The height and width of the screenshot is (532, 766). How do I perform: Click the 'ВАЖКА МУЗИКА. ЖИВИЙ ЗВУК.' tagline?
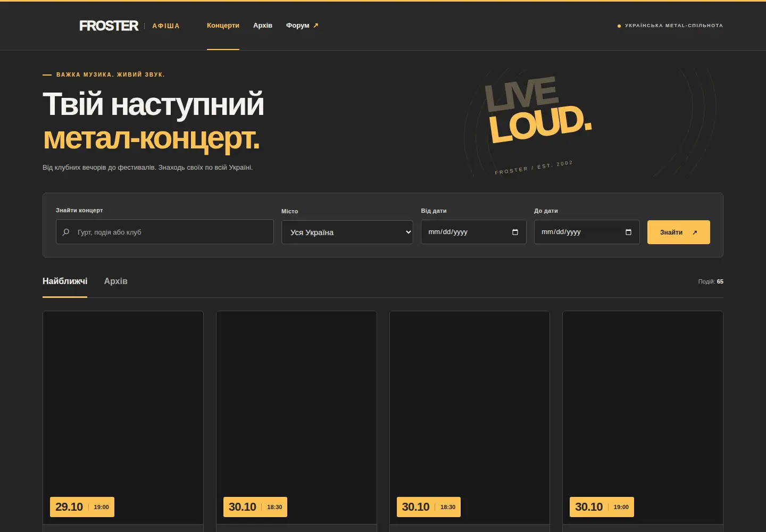(x=111, y=74)
